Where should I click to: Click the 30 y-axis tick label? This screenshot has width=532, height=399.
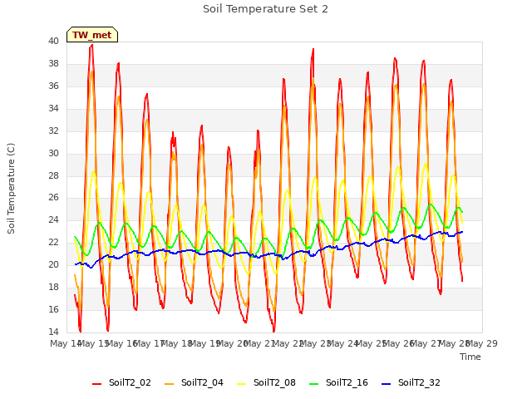(x=53, y=153)
